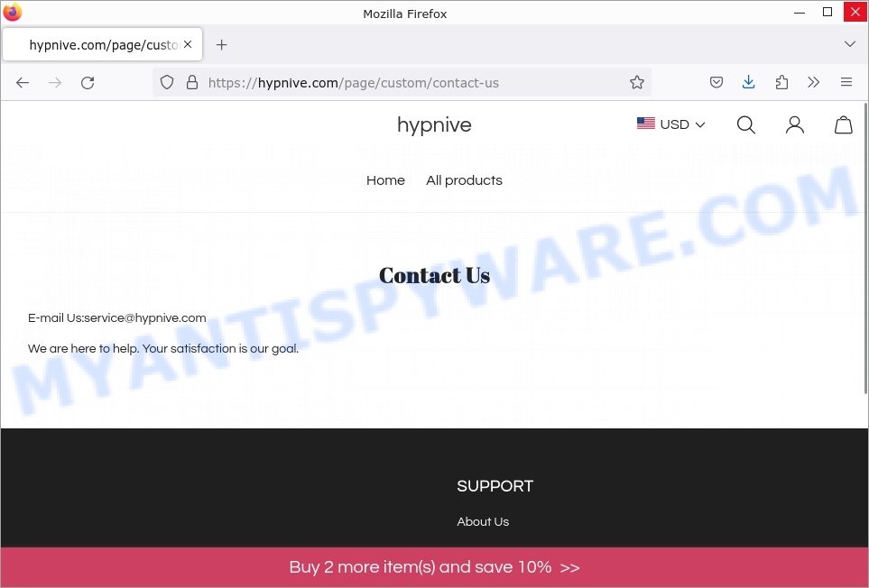The height and width of the screenshot is (588, 869).
Task: Save page to Pocket
Action: pyautogui.click(x=716, y=82)
